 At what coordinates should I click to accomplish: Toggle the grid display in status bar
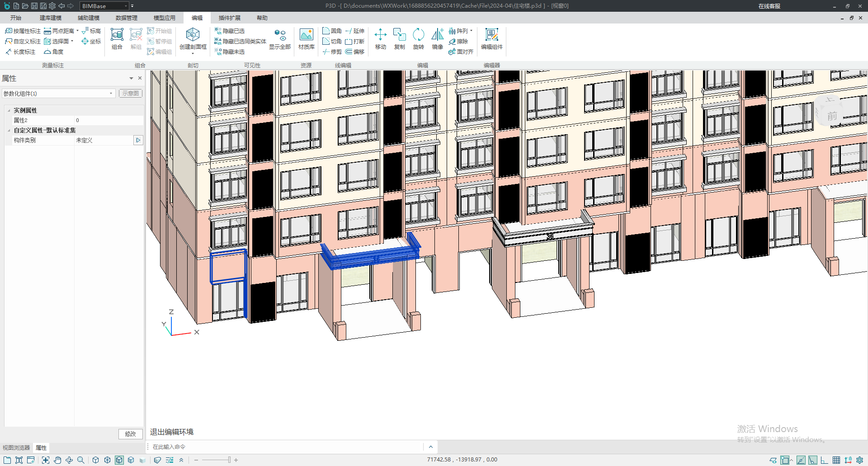pyautogui.click(x=836, y=460)
